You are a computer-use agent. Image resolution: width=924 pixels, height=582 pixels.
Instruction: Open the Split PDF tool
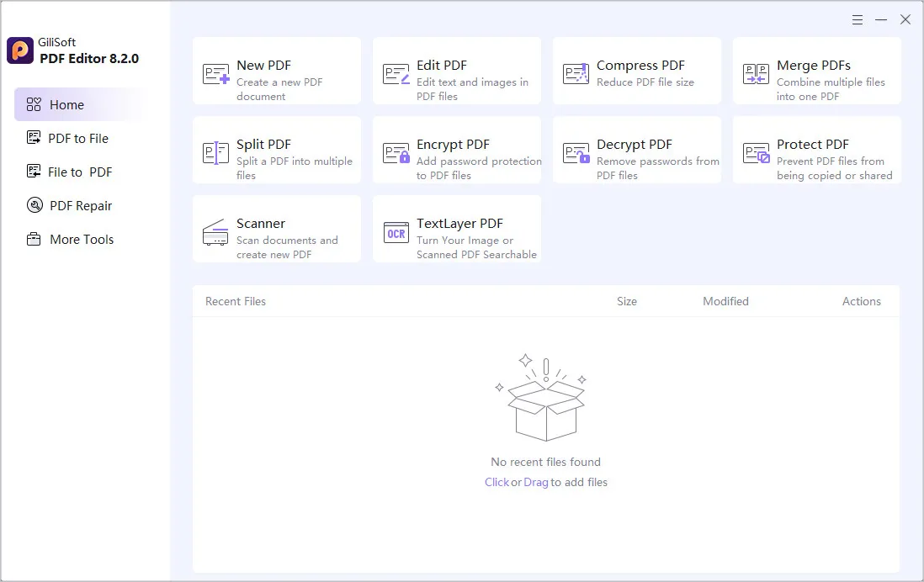[x=276, y=150]
